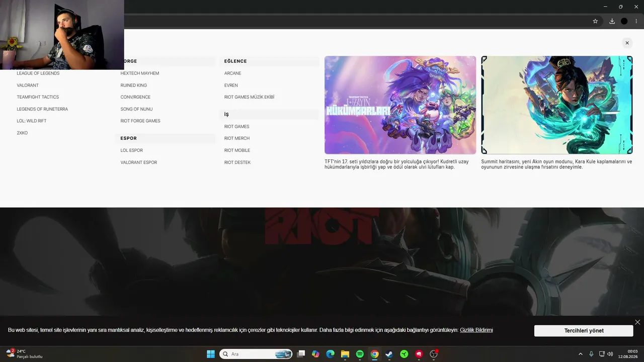Open Arcane under Eğlence
The width and height of the screenshot is (644, 362).
(233, 73)
